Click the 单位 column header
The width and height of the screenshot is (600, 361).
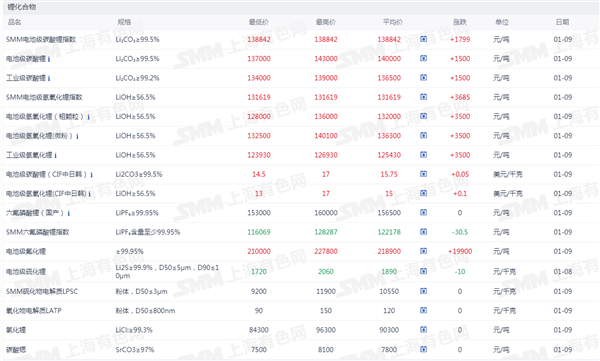(x=502, y=22)
